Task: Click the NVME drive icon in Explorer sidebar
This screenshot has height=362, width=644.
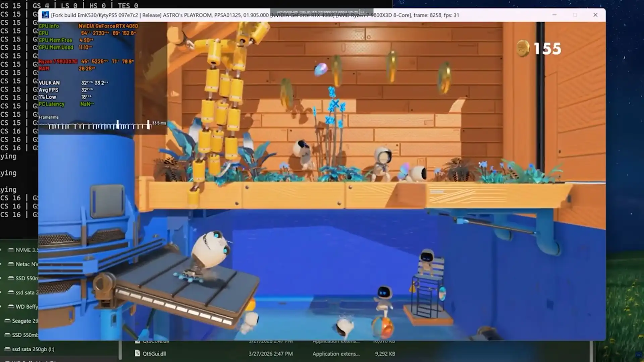Action: coord(11,250)
